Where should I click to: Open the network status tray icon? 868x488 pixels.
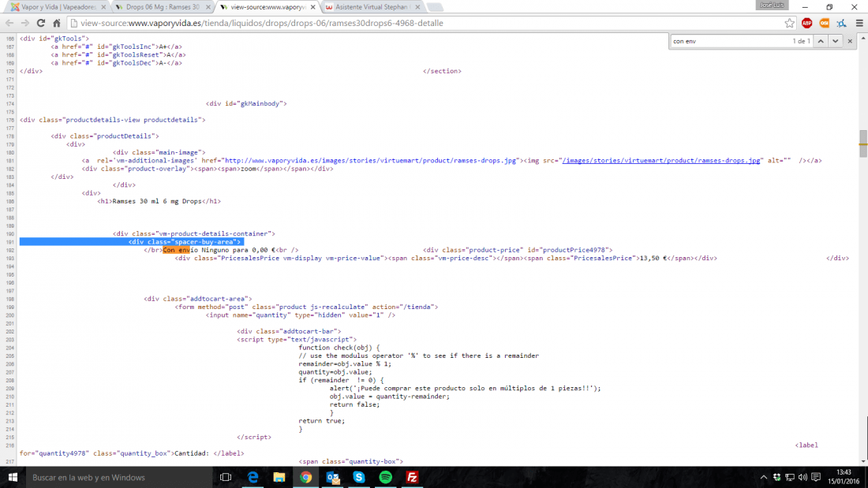point(790,478)
